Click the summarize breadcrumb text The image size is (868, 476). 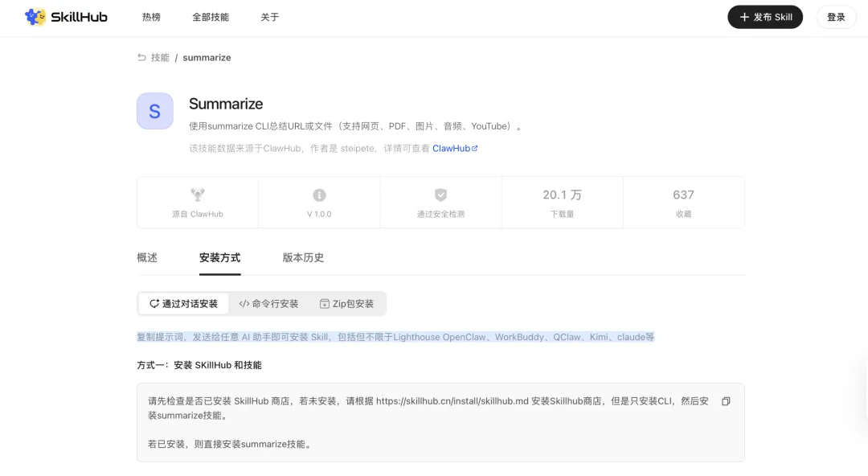pyautogui.click(x=207, y=58)
